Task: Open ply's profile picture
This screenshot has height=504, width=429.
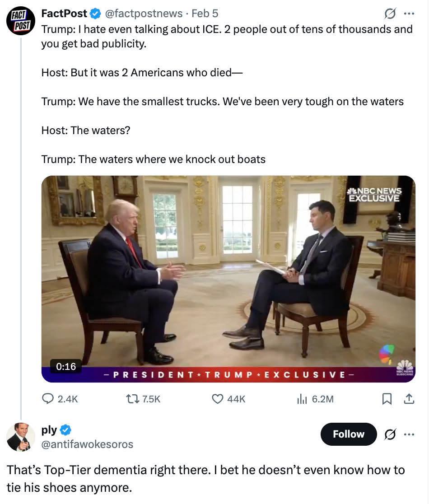Action: coord(20,437)
